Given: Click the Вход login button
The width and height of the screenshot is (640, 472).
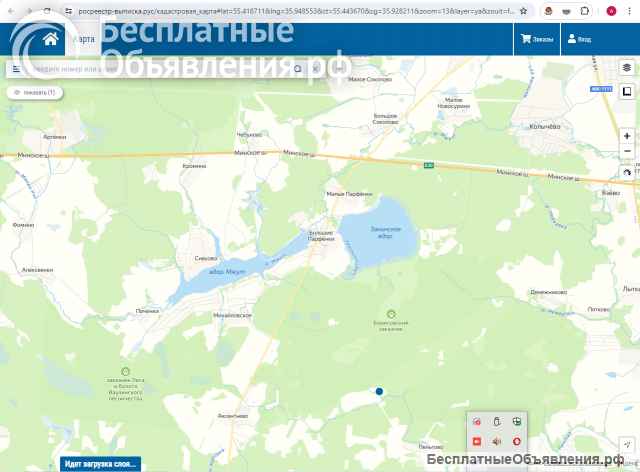Looking at the screenshot, I should tap(579, 39).
